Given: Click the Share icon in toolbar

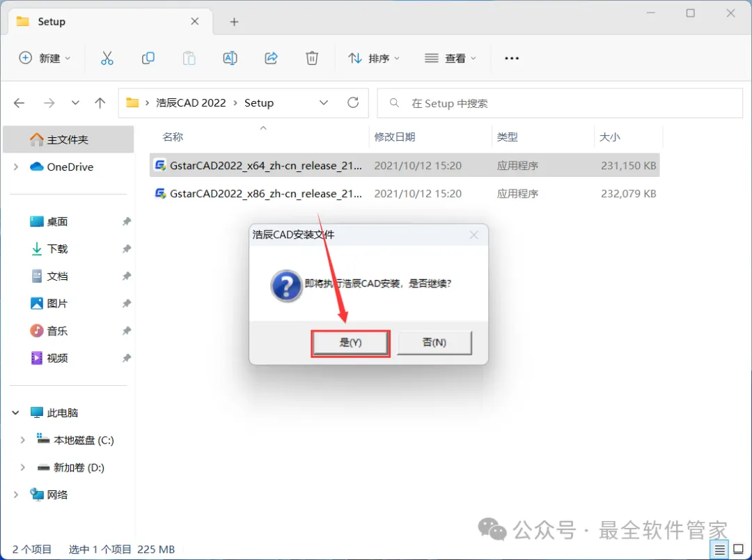Looking at the screenshot, I should 271,58.
